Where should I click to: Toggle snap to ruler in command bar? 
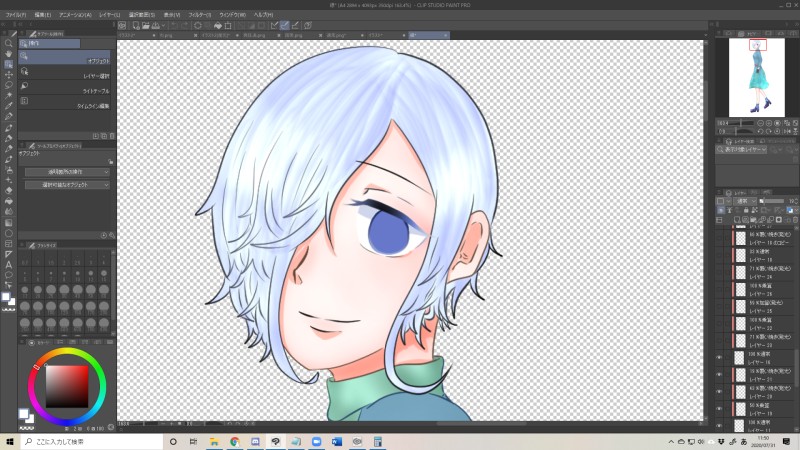[274, 25]
